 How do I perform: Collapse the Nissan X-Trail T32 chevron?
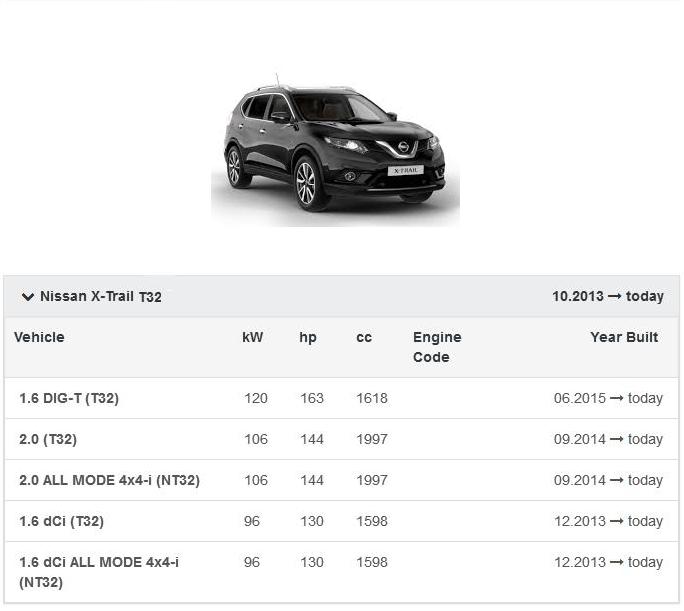click(28, 297)
